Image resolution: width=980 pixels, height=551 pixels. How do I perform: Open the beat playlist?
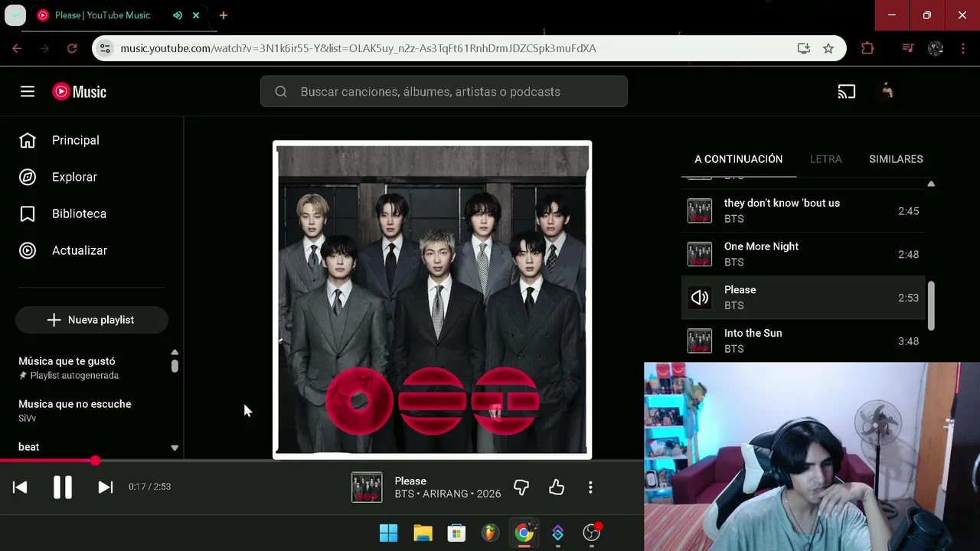click(x=28, y=447)
